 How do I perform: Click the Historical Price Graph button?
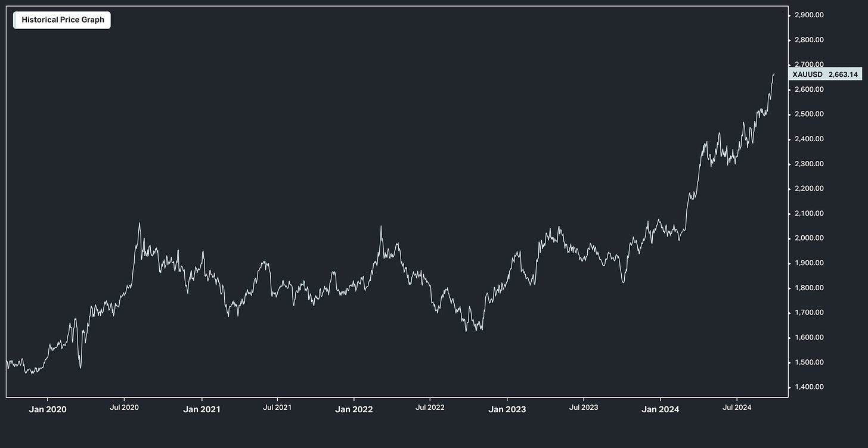coord(62,20)
